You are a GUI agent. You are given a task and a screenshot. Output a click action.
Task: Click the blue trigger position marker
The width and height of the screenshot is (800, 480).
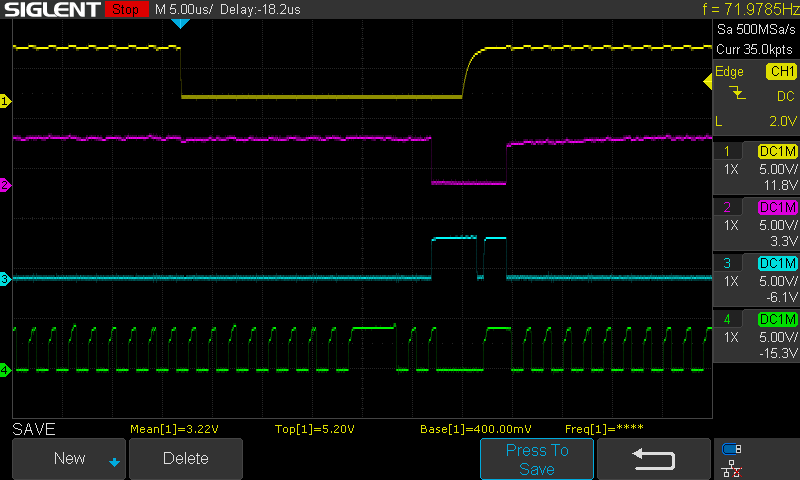180,23
